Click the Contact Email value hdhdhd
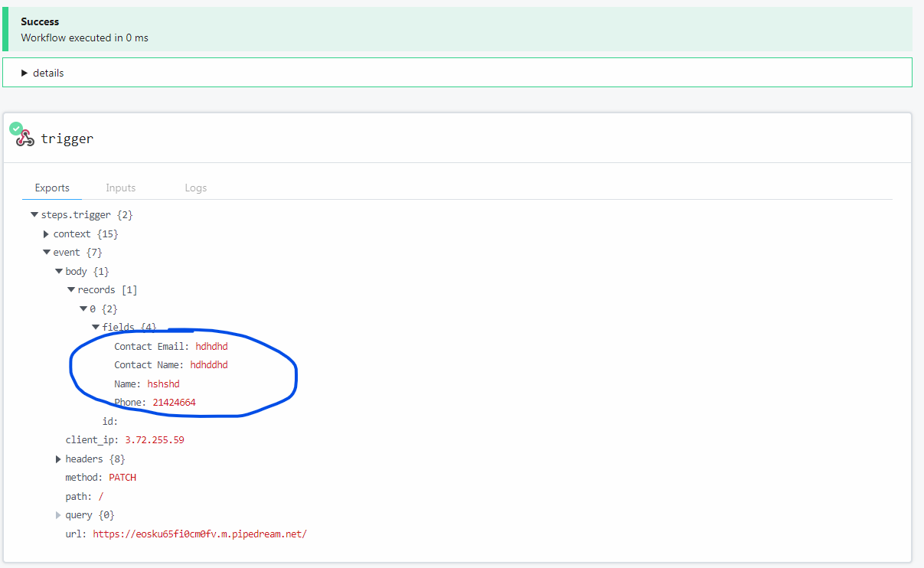This screenshot has width=924, height=568. click(x=211, y=346)
